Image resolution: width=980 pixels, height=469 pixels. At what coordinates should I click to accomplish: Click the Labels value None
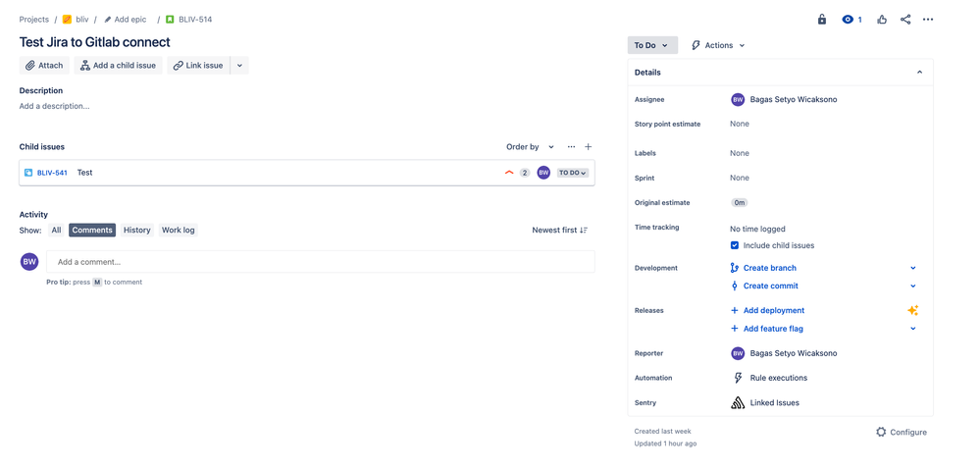click(x=740, y=153)
